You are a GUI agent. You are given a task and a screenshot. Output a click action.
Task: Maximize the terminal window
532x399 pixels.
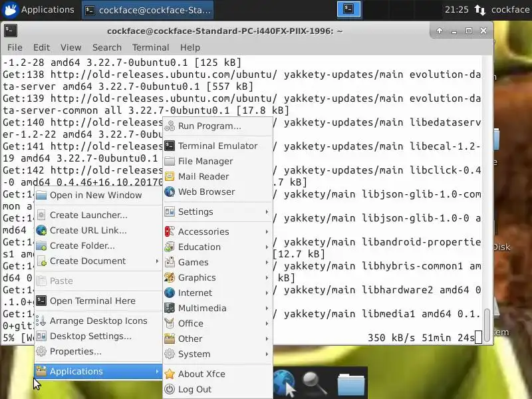coord(469,31)
